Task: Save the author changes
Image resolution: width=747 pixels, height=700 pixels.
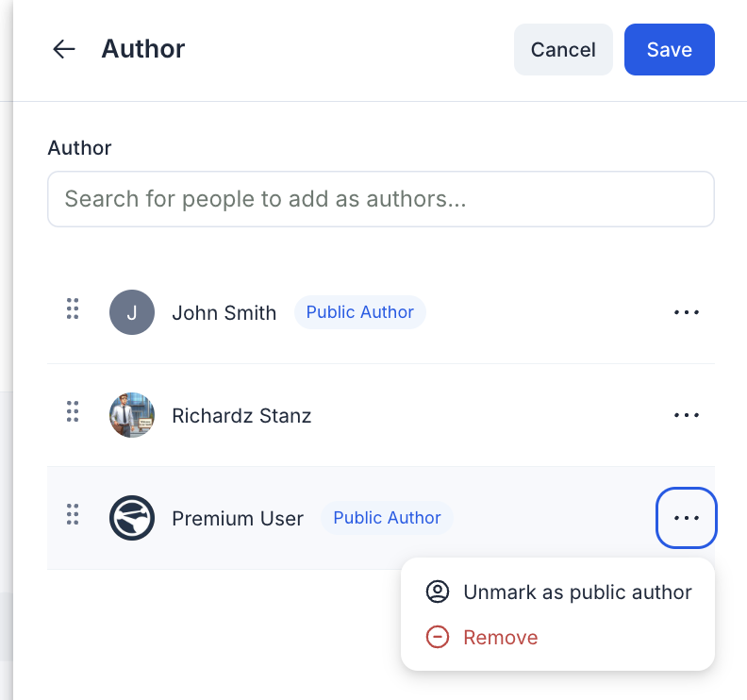Action: pos(670,50)
